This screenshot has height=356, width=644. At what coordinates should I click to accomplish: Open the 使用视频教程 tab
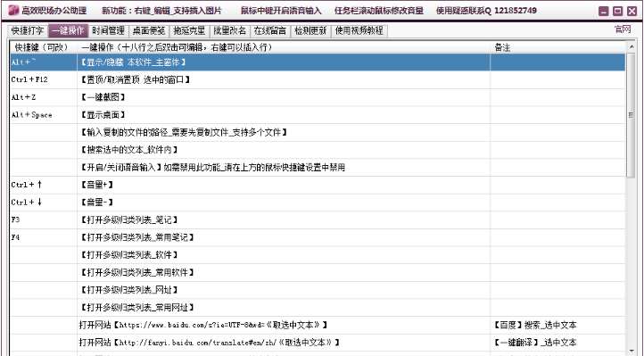pyautogui.click(x=359, y=31)
